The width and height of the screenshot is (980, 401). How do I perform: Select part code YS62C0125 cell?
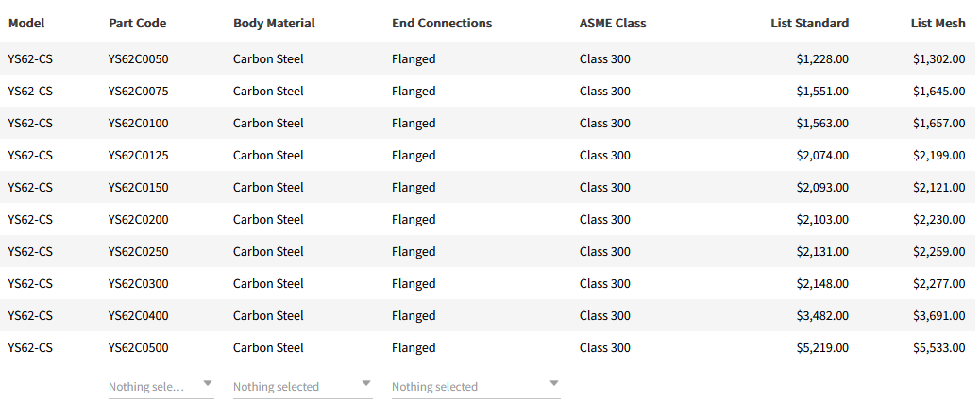click(x=139, y=156)
